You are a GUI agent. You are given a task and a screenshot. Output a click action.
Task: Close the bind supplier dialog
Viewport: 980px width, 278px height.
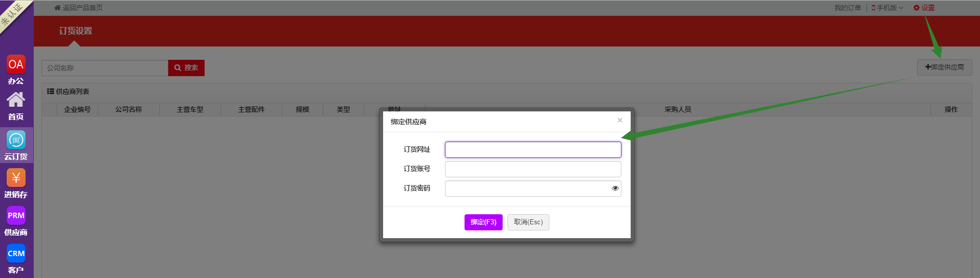pos(620,121)
